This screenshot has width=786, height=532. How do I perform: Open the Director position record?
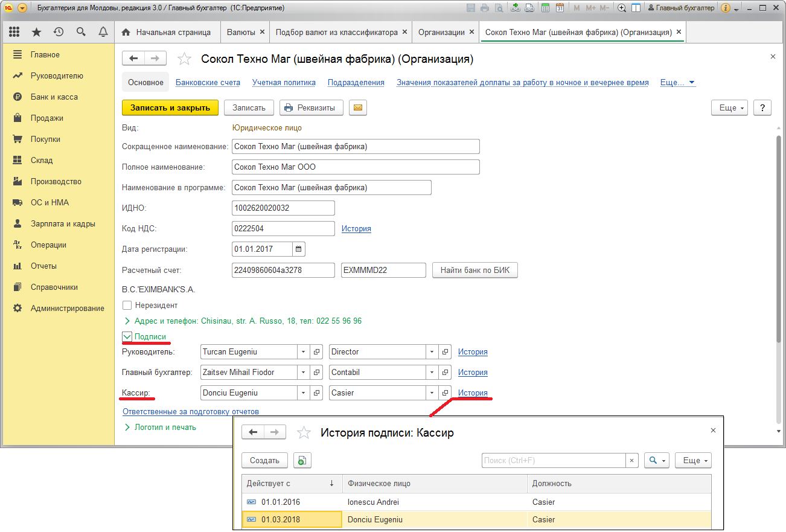click(445, 351)
